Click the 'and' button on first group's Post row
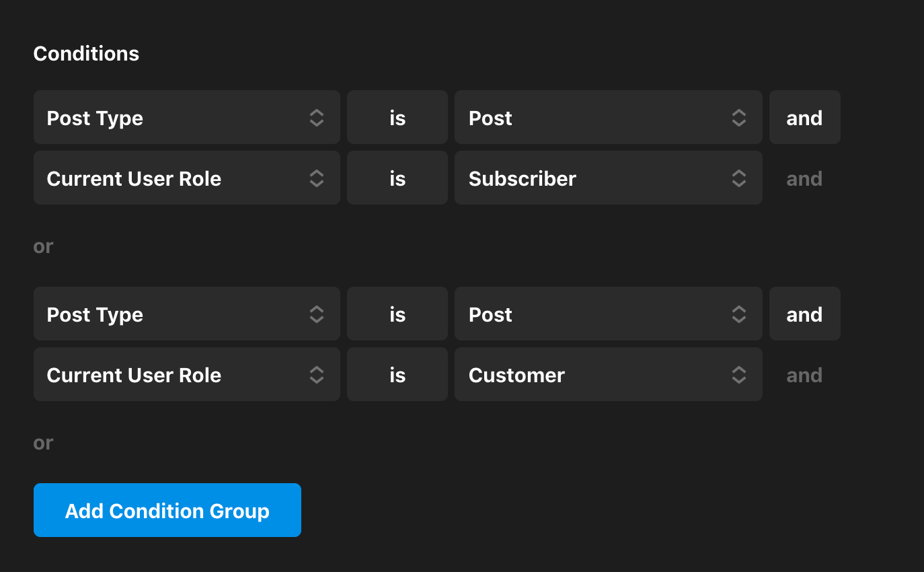924x572 pixels. point(804,118)
